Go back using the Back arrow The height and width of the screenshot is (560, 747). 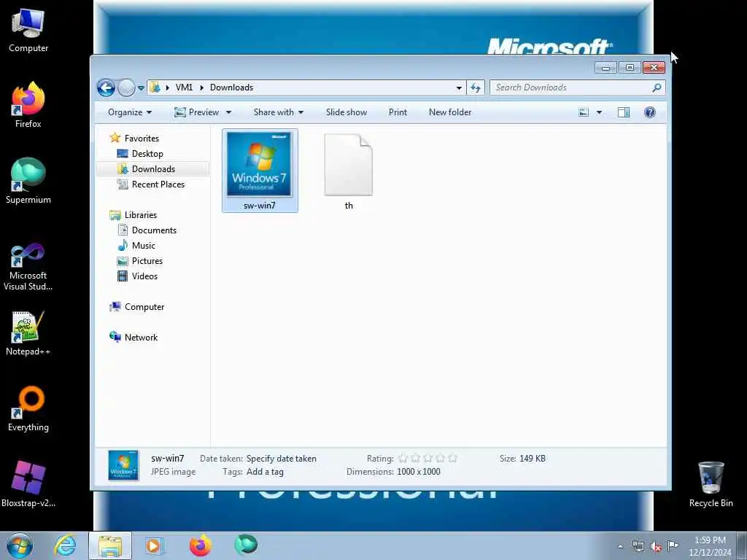coord(106,87)
